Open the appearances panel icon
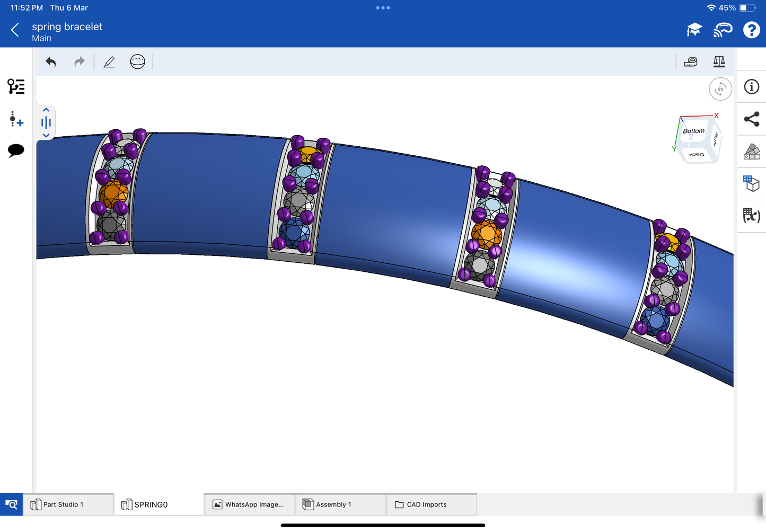Viewport: 766px width, 532px height. coord(751,152)
